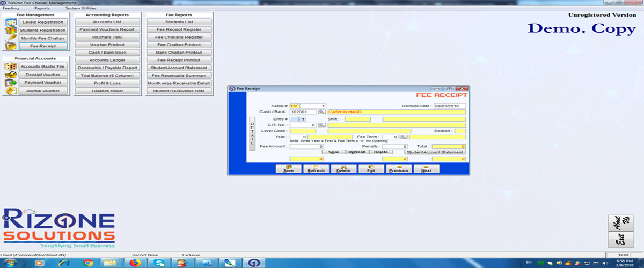The image size is (644, 268).
Task: Open Receipt Voucher form
Action: pyautogui.click(x=43, y=75)
